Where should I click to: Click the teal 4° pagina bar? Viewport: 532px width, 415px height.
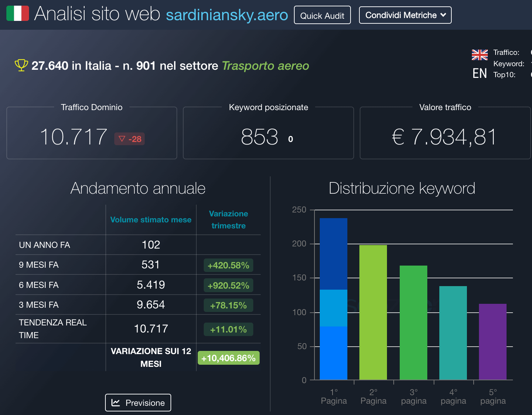tap(453, 333)
